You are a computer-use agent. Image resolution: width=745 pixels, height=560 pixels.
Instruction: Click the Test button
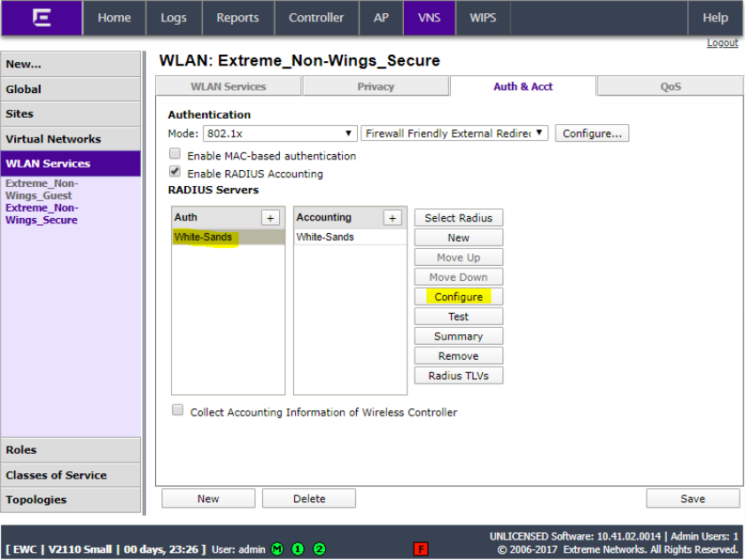click(x=459, y=316)
